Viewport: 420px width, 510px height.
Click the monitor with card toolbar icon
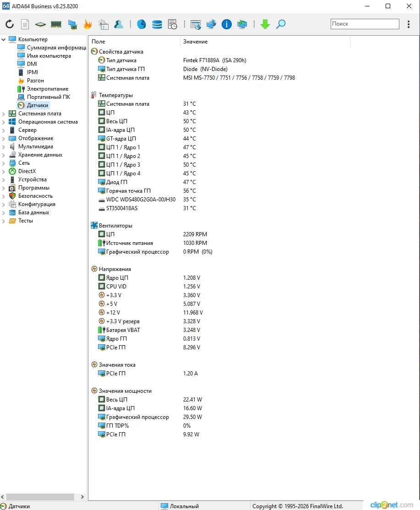pyautogui.click(x=72, y=24)
